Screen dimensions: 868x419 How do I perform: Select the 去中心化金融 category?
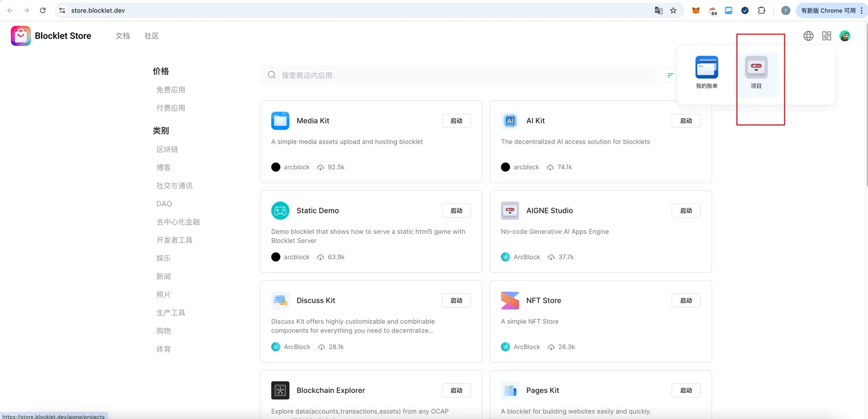tap(178, 222)
